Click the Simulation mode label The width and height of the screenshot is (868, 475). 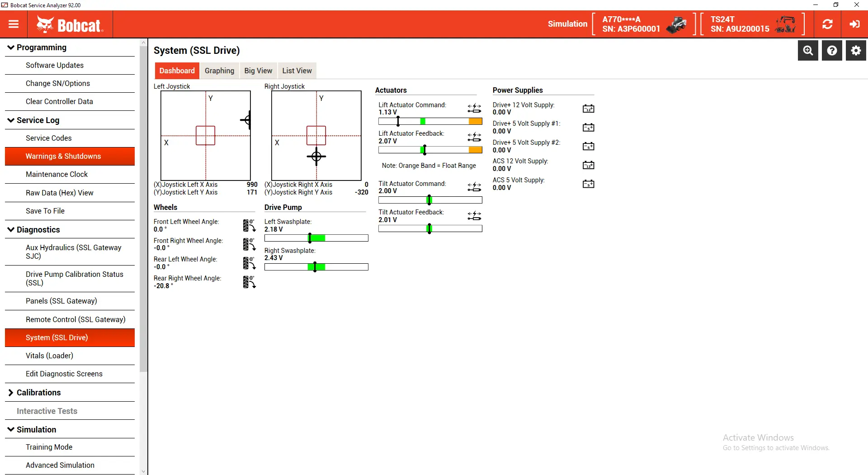tap(567, 24)
